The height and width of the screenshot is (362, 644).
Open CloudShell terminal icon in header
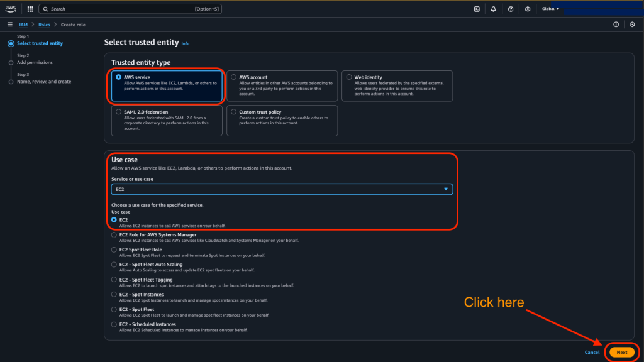click(477, 9)
